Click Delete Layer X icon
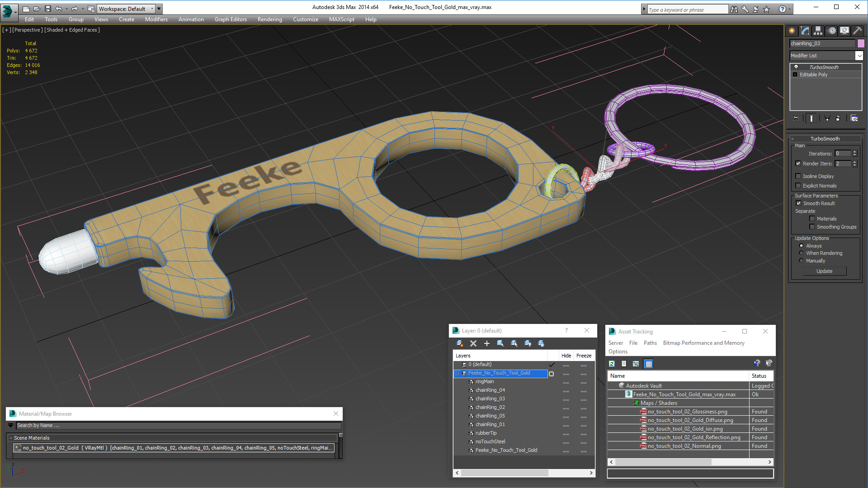This screenshot has width=868, height=488. click(x=473, y=343)
